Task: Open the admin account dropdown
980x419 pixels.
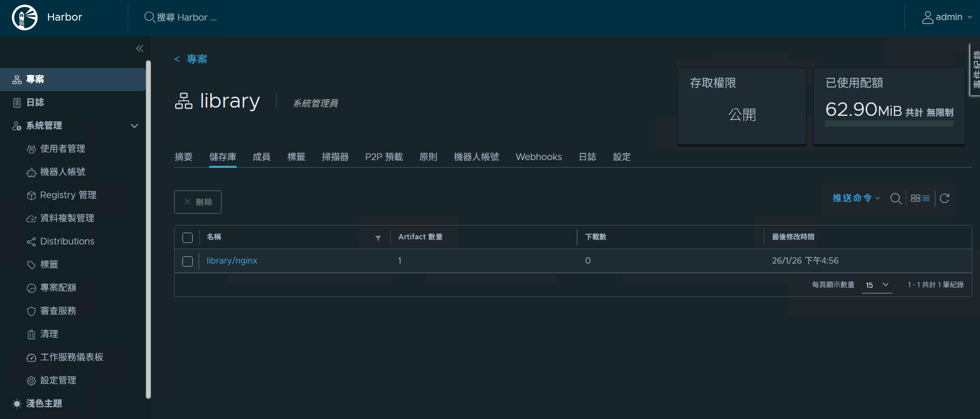Action: (947, 18)
